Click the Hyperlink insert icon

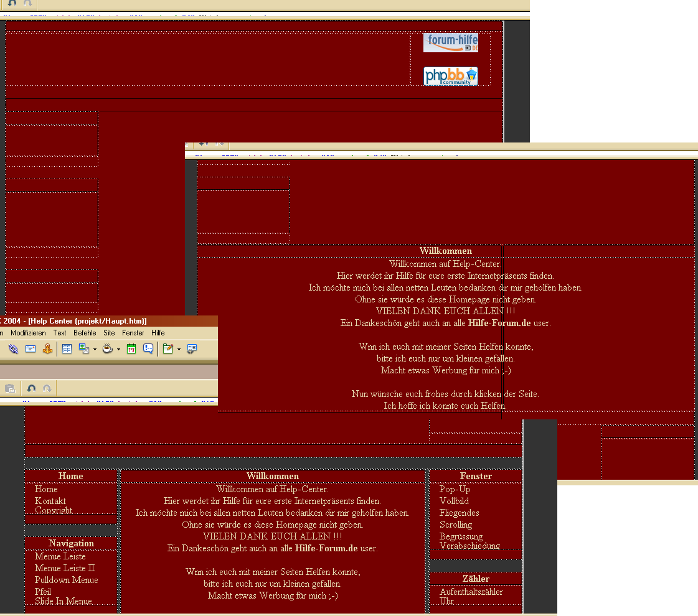[13, 349]
